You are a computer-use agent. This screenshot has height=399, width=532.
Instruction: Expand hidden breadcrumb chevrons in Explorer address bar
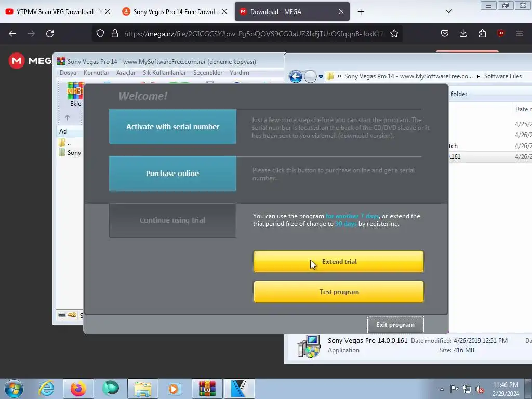click(339, 76)
